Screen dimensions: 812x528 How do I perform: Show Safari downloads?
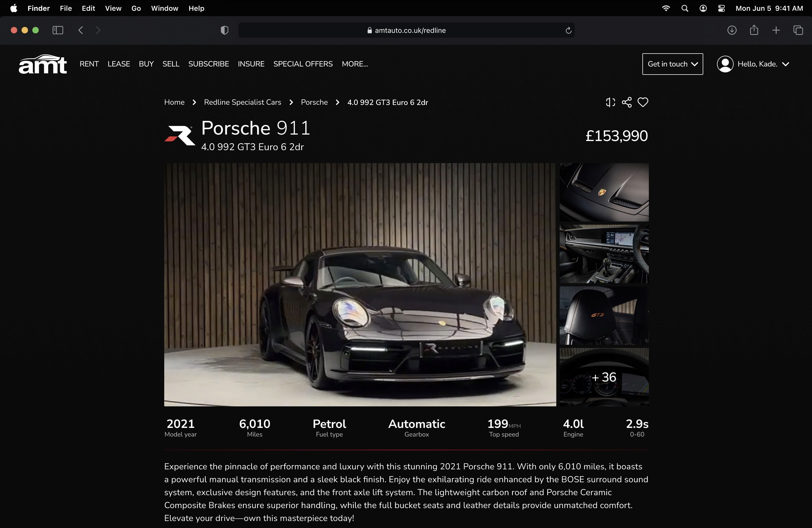click(x=732, y=30)
